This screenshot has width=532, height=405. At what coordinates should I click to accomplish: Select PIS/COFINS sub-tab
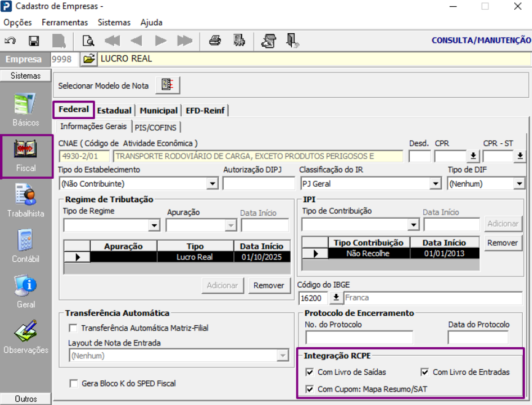pos(155,128)
